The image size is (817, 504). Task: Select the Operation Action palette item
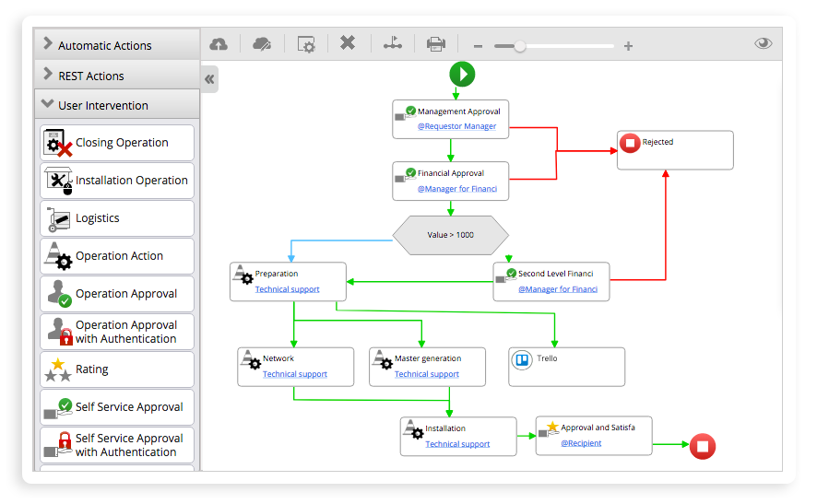click(117, 256)
